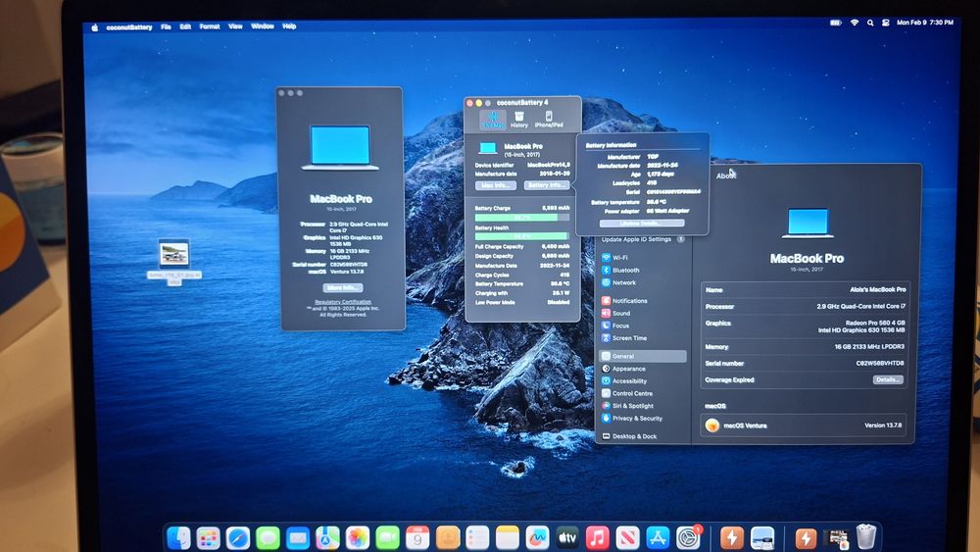Switch to This Mac tab in coconutBattery
This screenshot has height=552, width=980.
pos(493,120)
